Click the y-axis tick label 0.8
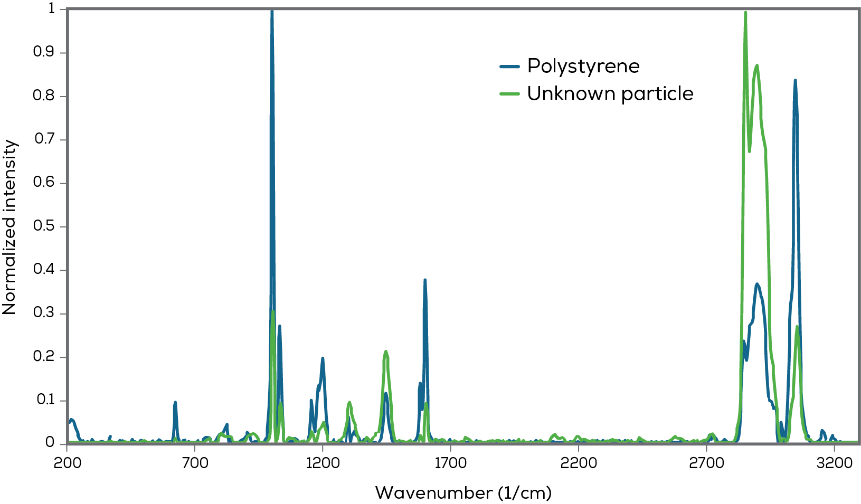 (44, 96)
